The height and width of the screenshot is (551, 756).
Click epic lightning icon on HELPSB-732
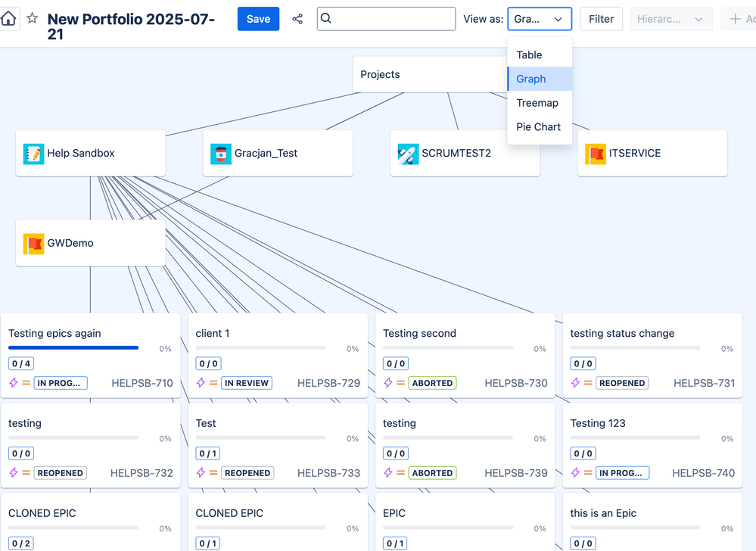pos(14,473)
